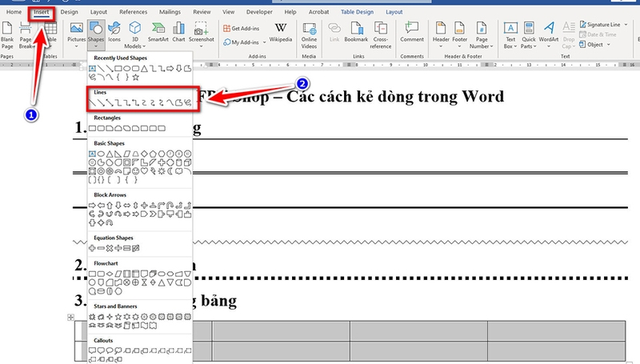Select the Moon shape in Basic Shapes
This screenshot has width=640, height=364.
pos(170,171)
